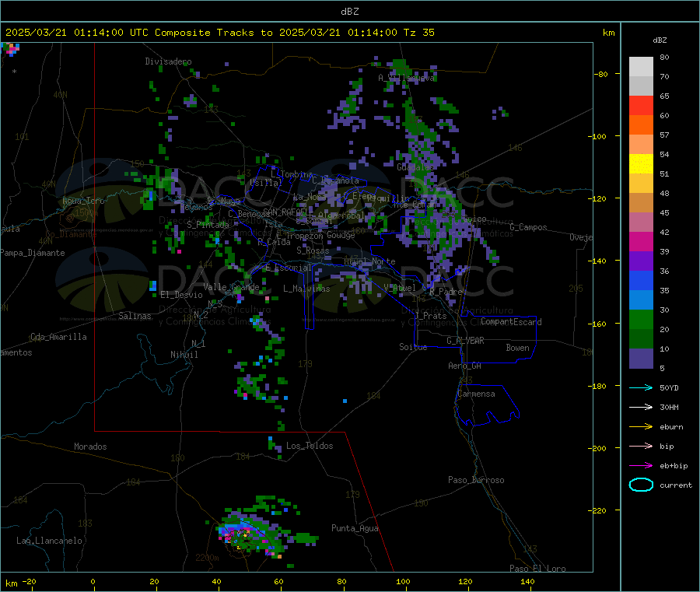Click the dBZ title at top
This screenshot has width=700, height=592.
pyautogui.click(x=349, y=12)
